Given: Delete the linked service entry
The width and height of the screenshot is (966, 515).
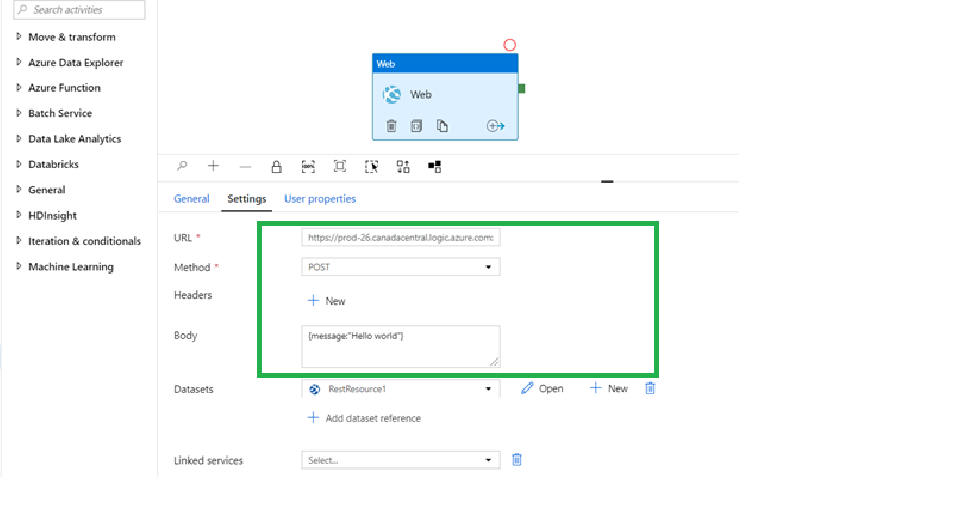Looking at the screenshot, I should (x=517, y=460).
